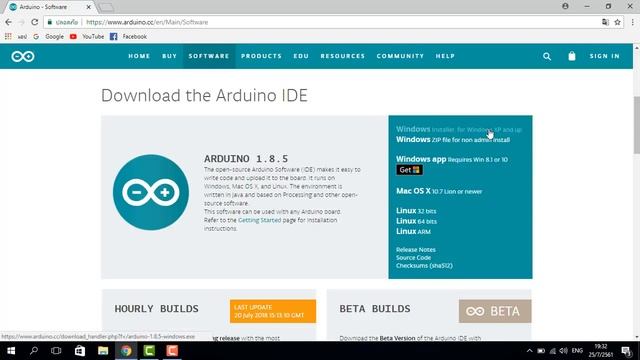Open orange Camtasia recorder taskbar icon

(172, 351)
